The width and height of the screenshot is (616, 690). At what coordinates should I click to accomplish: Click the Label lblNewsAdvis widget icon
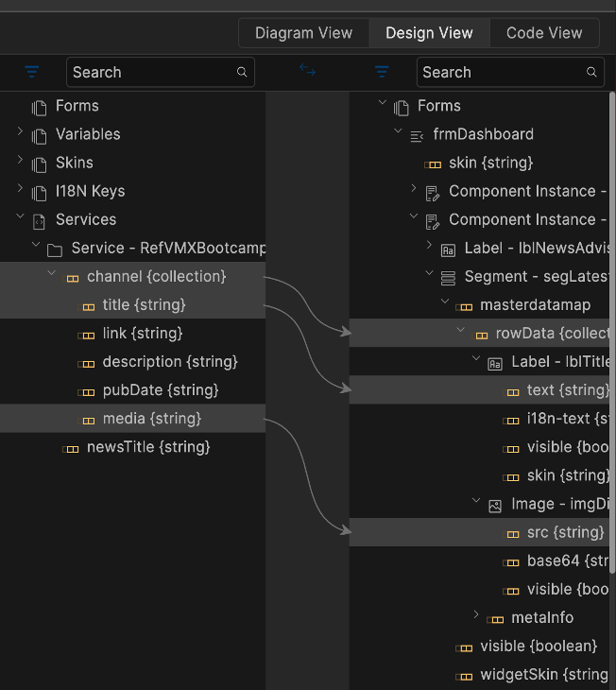coord(448,250)
